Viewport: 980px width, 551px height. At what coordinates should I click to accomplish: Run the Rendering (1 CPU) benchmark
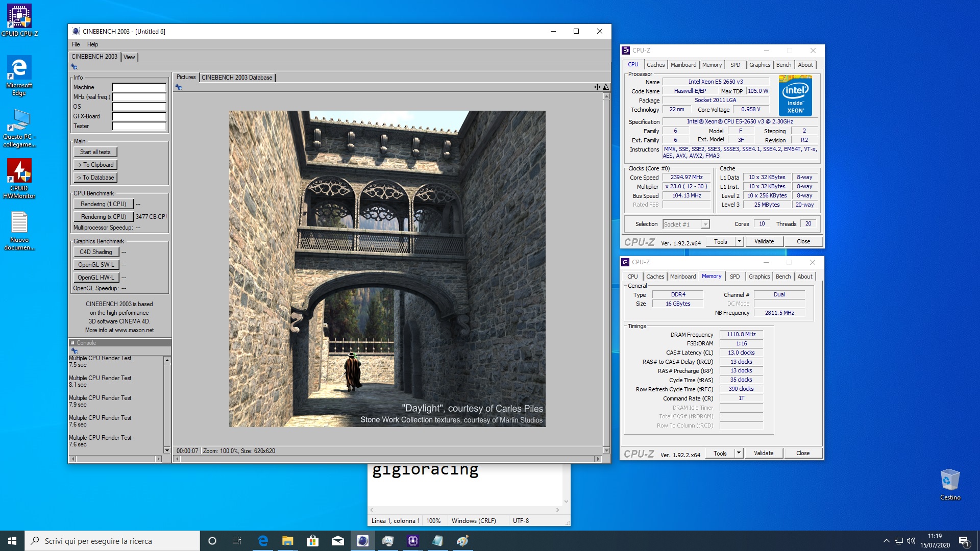pos(103,204)
